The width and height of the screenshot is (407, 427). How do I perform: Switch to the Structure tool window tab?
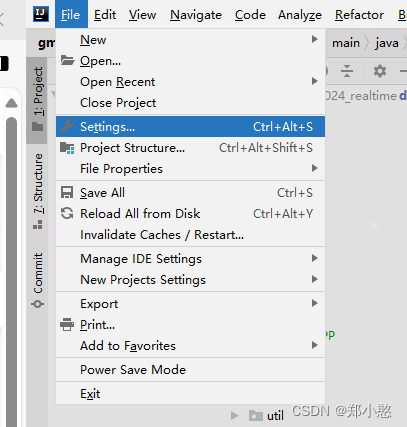click(38, 191)
